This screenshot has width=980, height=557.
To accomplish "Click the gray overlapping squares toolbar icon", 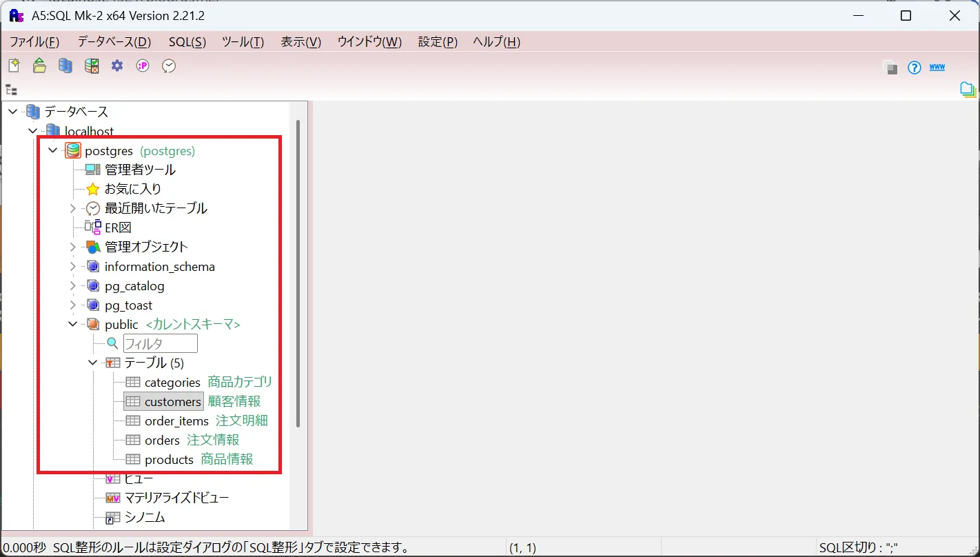I will click(890, 68).
